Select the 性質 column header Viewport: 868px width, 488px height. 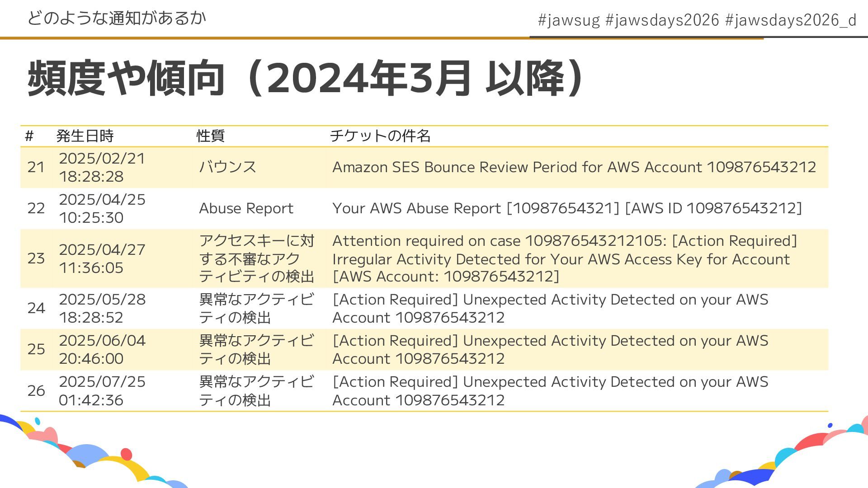pos(211,136)
